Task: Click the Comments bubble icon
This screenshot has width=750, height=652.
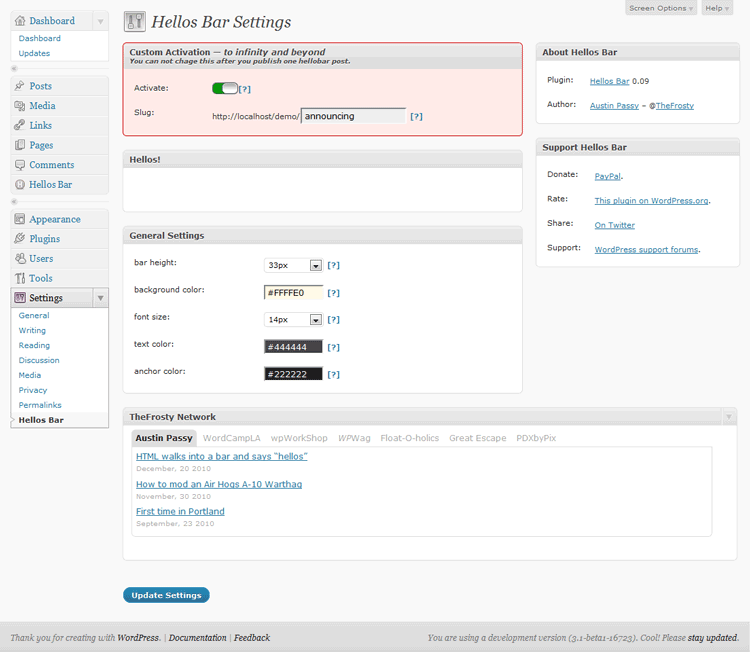Action: pyautogui.click(x=20, y=165)
